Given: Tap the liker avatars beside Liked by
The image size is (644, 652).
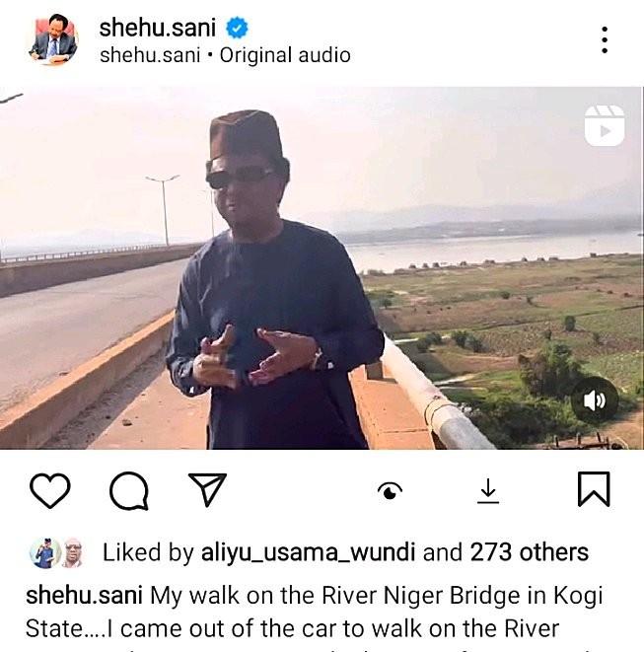Looking at the screenshot, I should 57,552.
